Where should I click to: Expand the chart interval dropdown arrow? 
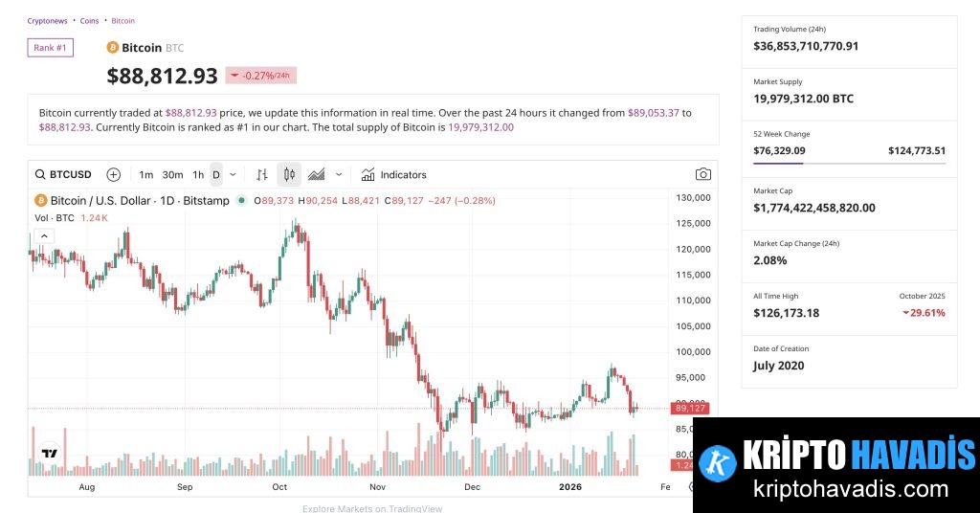pos(233,174)
